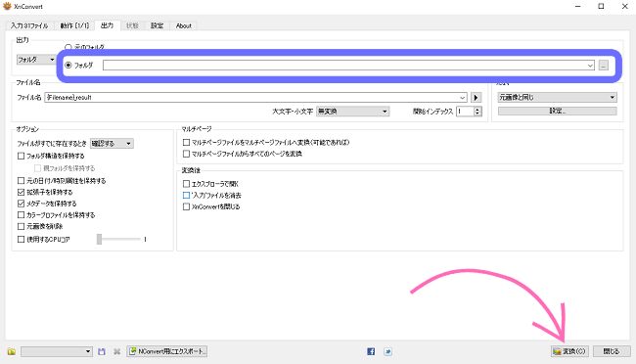Enable 使用するCPUコア checkbox
The image size is (636, 364).
(22, 240)
